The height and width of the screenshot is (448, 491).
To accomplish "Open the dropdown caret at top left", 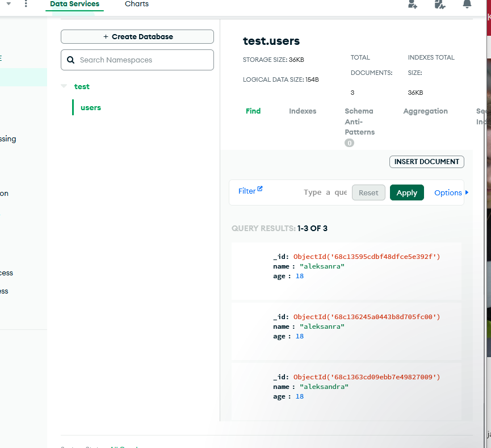I will (x=9, y=3).
